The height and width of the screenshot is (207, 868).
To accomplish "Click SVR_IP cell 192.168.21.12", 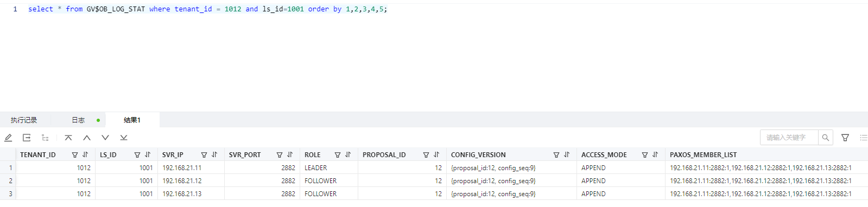I will (191, 181).
